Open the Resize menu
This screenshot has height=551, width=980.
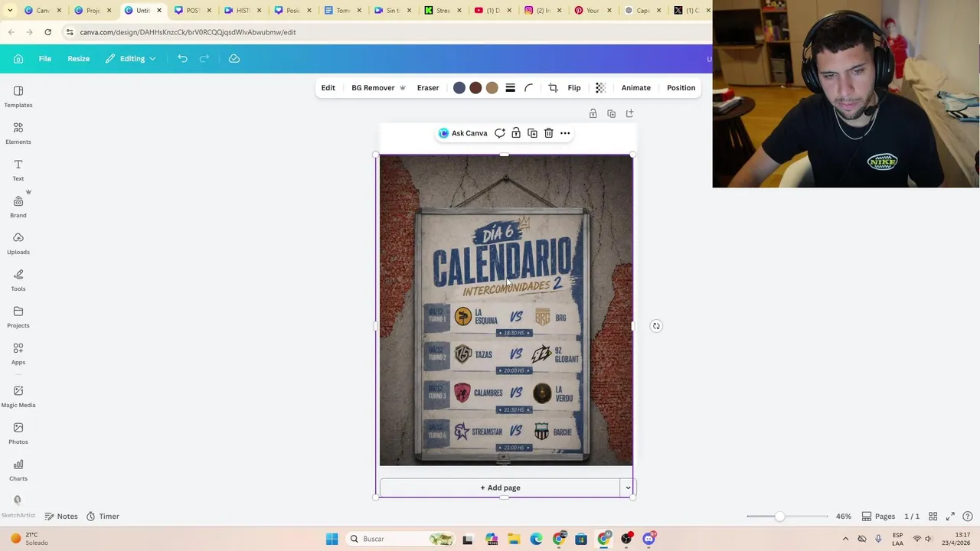point(78,59)
